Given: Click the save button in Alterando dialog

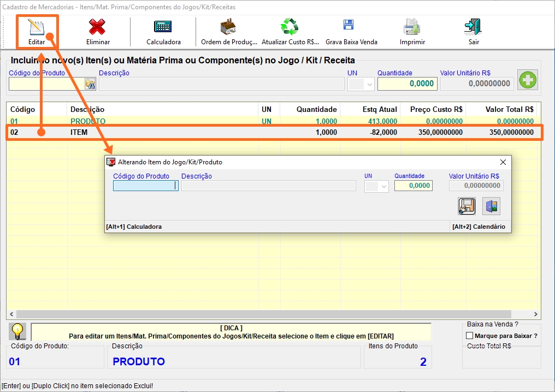Looking at the screenshot, I should pos(467,206).
